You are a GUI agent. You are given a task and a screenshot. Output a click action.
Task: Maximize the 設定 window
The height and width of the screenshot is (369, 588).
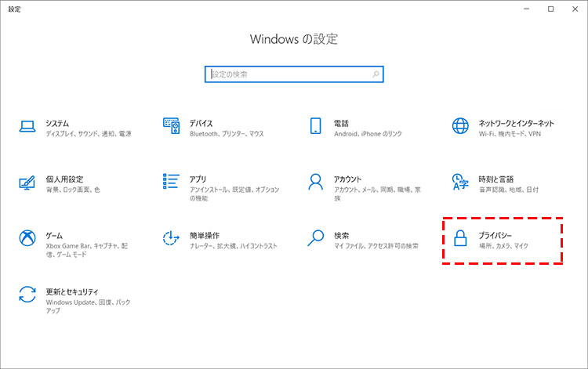coord(550,9)
